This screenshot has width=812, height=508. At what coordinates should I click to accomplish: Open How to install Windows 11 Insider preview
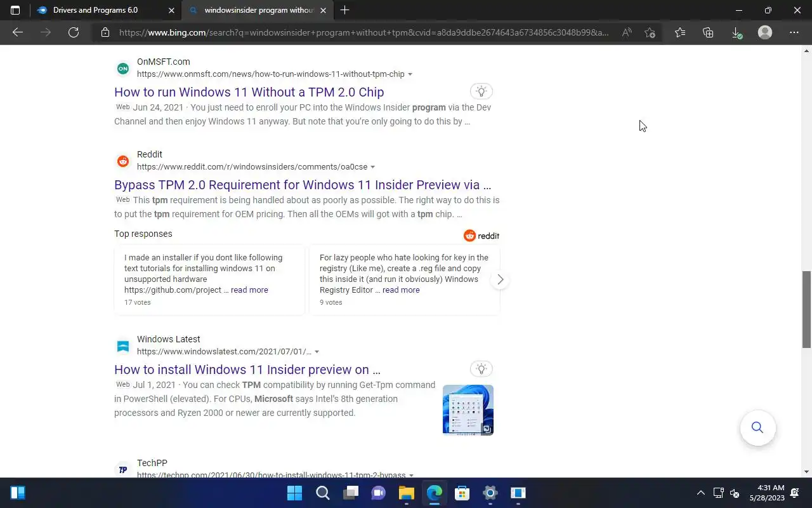pos(247,370)
